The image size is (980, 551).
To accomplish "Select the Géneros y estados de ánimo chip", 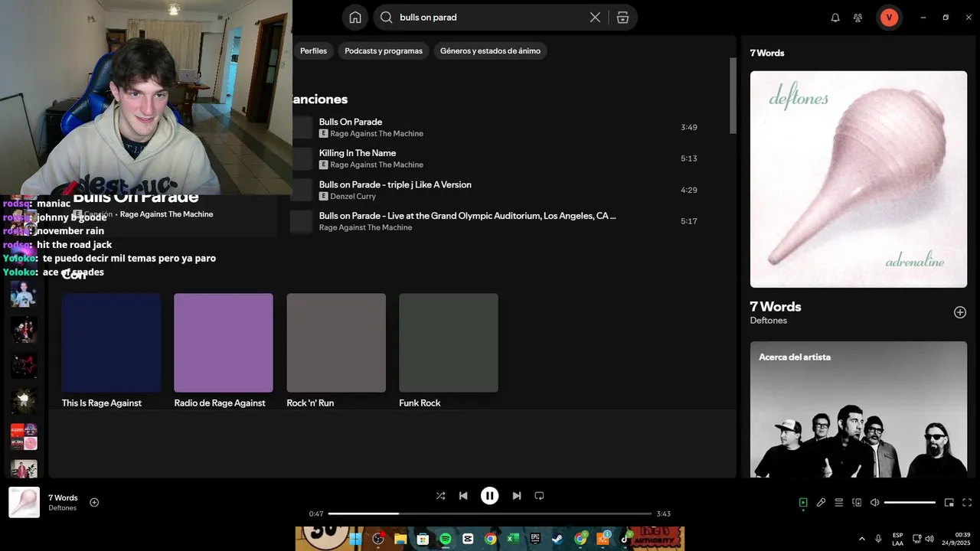I will (x=490, y=51).
